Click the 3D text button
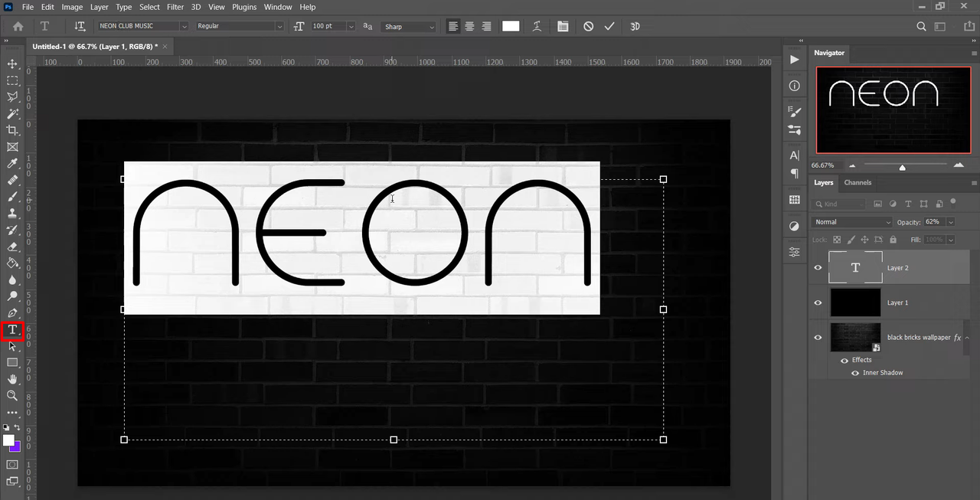Image resolution: width=980 pixels, height=500 pixels. pos(635,26)
